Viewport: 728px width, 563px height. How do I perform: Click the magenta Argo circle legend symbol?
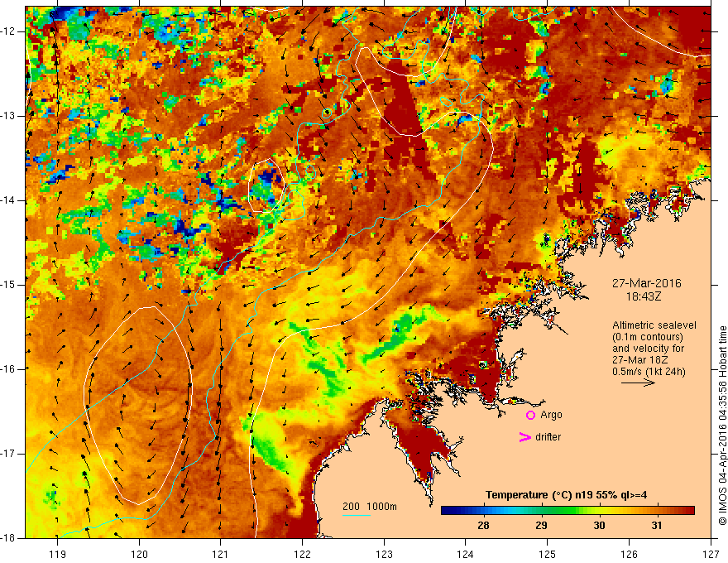530,416
